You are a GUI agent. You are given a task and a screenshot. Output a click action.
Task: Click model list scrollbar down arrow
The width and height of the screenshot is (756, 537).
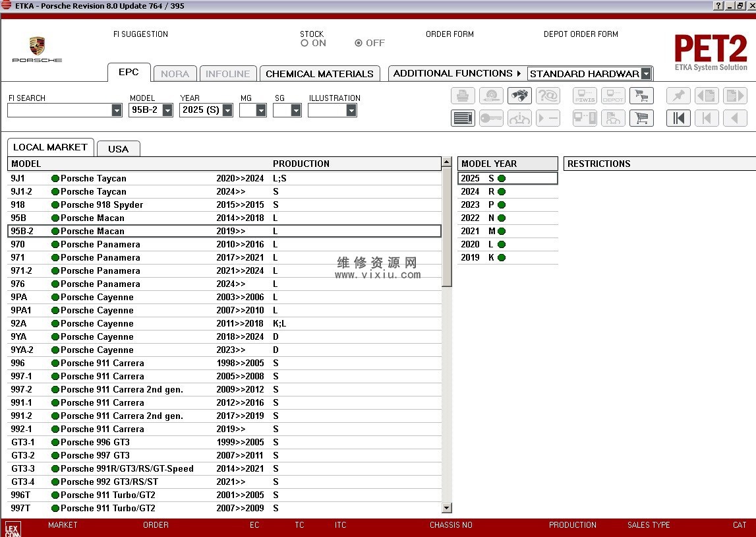[x=447, y=508]
